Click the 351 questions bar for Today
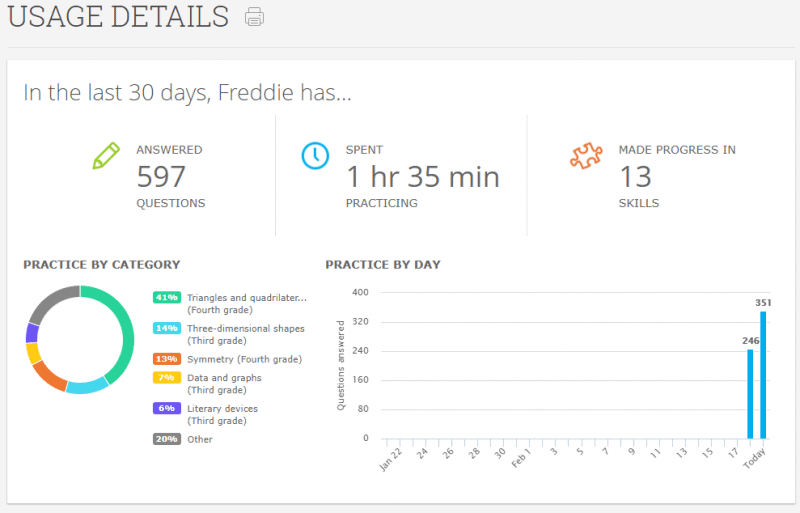The image size is (800, 513). 763,375
